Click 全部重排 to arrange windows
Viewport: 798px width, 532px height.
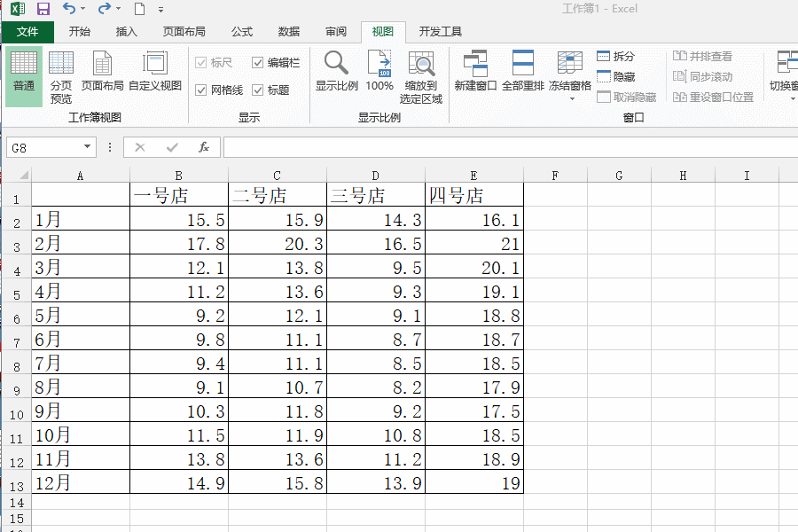pyautogui.click(x=522, y=71)
